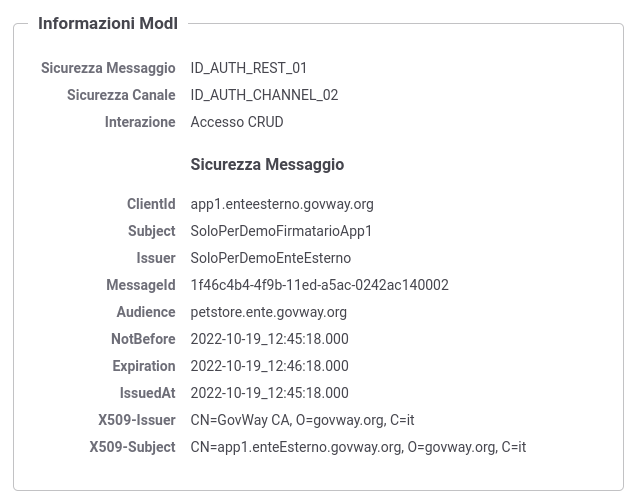Select the ClientId value app1.enteesterno.govway.org
Viewport: 637px width, 498px height.
[282, 204]
